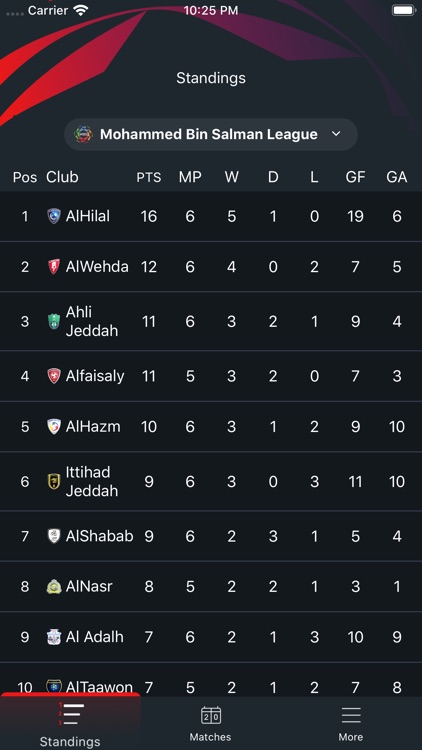This screenshot has width=422, height=750.
Task: Tap the league logo in selector
Action: pyautogui.click(x=84, y=134)
